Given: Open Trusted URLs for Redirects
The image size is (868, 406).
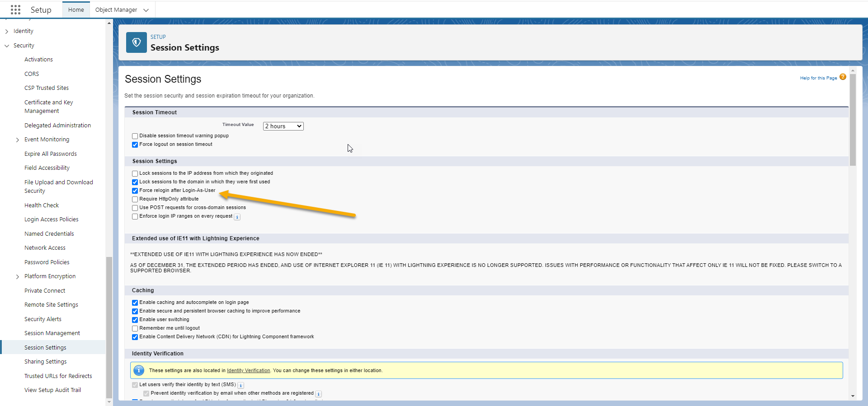Looking at the screenshot, I should (58, 376).
